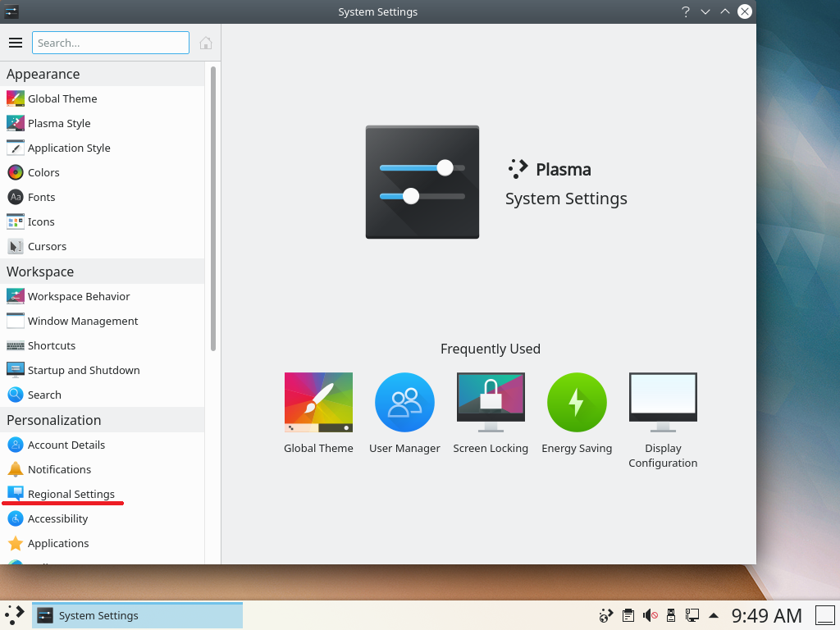Open Applications settings in the sidebar
The width and height of the screenshot is (840, 630).
[102, 543]
